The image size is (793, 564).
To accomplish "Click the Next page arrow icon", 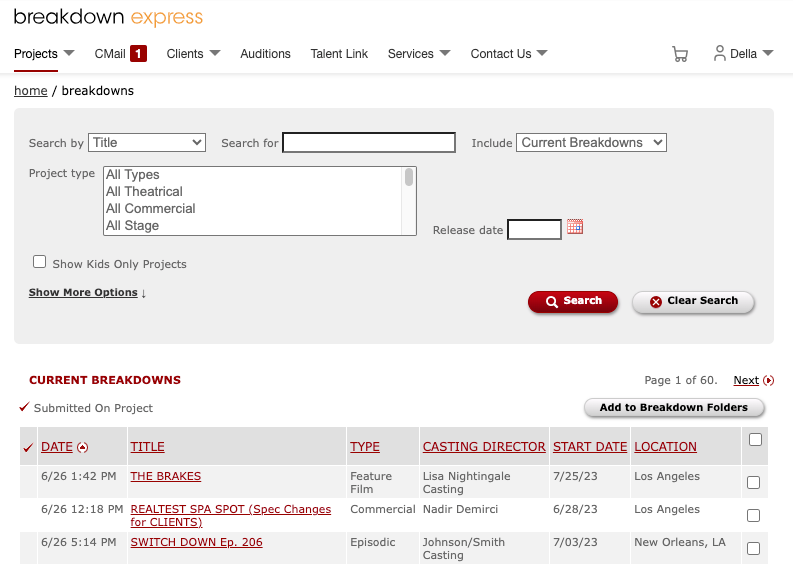I will [x=768, y=380].
